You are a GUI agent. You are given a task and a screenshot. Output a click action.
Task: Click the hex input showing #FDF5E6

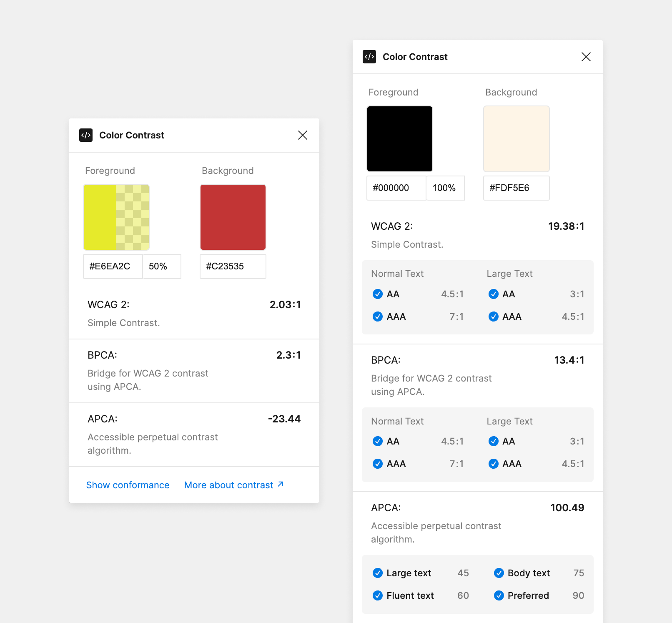pyautogui.click(x=516, y=188)
